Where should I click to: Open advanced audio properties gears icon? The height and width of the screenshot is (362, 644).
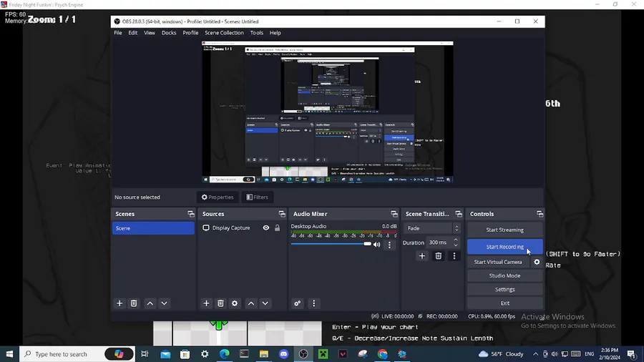click(298, 303)
